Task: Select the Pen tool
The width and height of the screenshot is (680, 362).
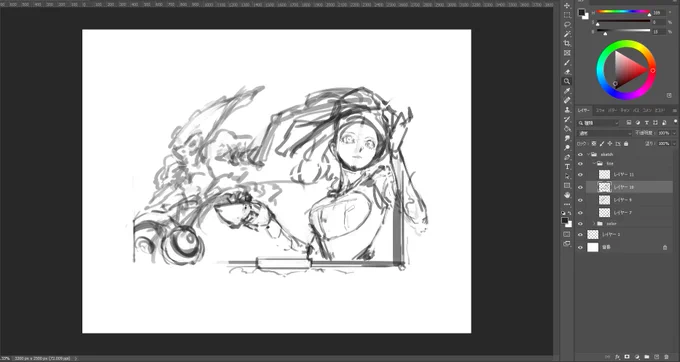Action: click(x=567, y=157)
